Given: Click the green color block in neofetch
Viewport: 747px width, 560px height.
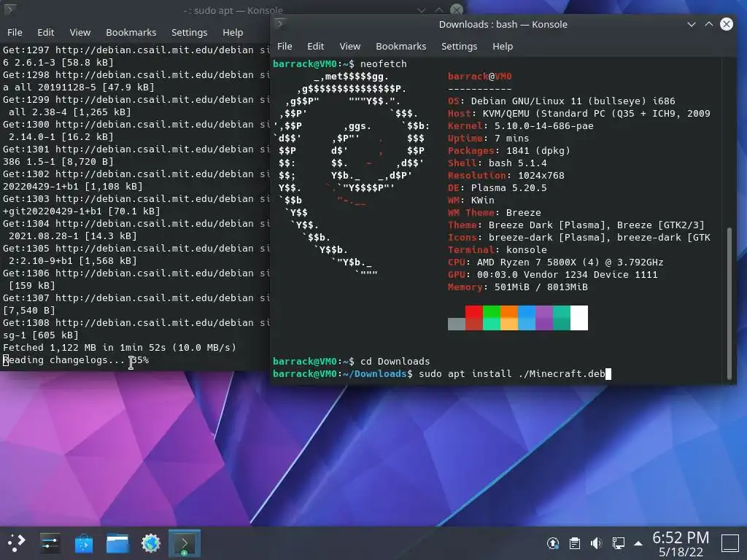Looking at the screenshot, I should [492, 318].
